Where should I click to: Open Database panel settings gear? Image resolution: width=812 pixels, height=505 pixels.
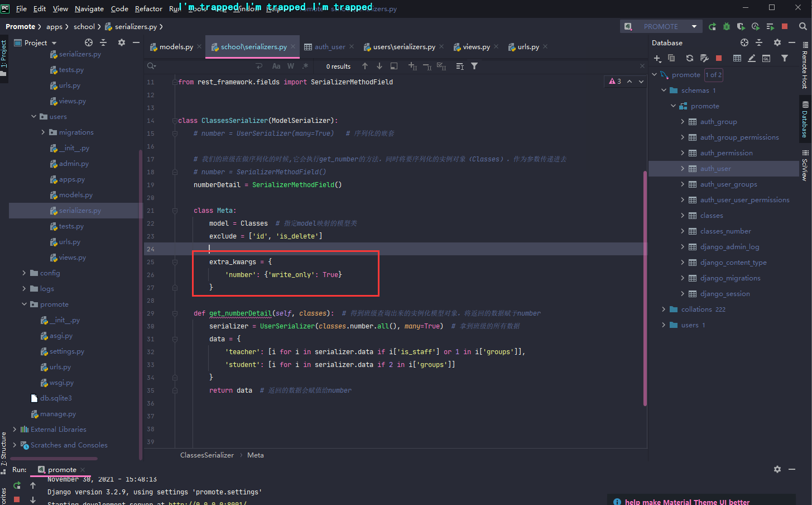pos(777,42)
